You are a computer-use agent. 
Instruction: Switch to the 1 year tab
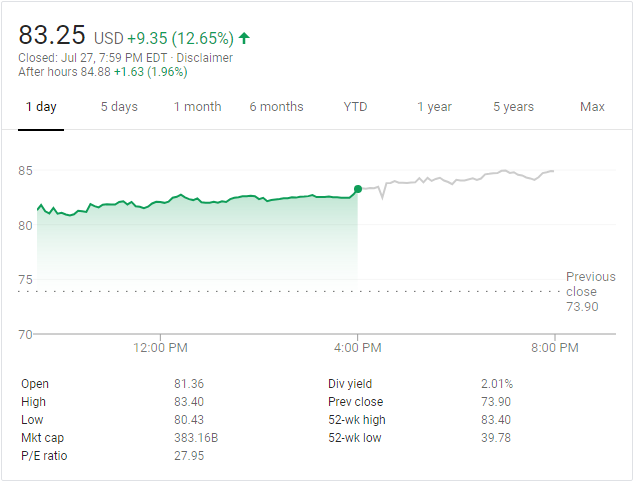[x=434, y=107]
